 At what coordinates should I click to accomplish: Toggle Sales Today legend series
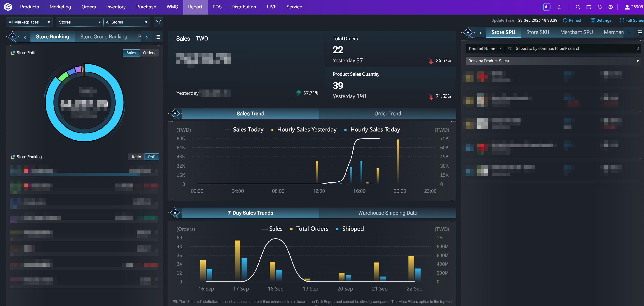pyautogui.click(x=244, y=129)
